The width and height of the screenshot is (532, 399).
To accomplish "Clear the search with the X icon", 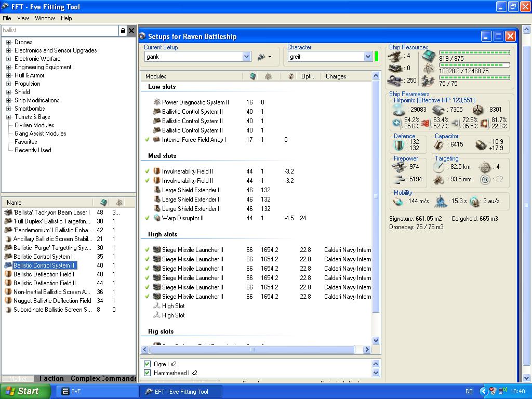I will point(131,31).
